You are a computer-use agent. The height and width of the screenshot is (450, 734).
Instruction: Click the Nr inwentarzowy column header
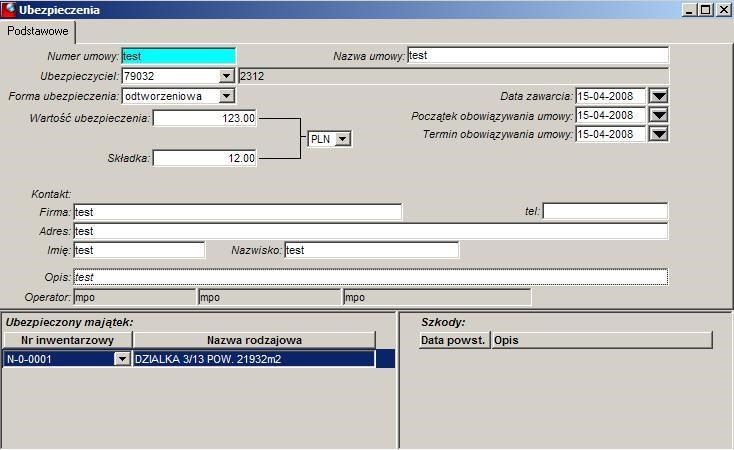point(68,340)
